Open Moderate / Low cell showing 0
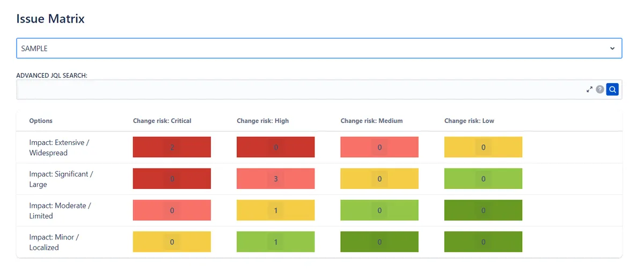 tap(483, 210)
